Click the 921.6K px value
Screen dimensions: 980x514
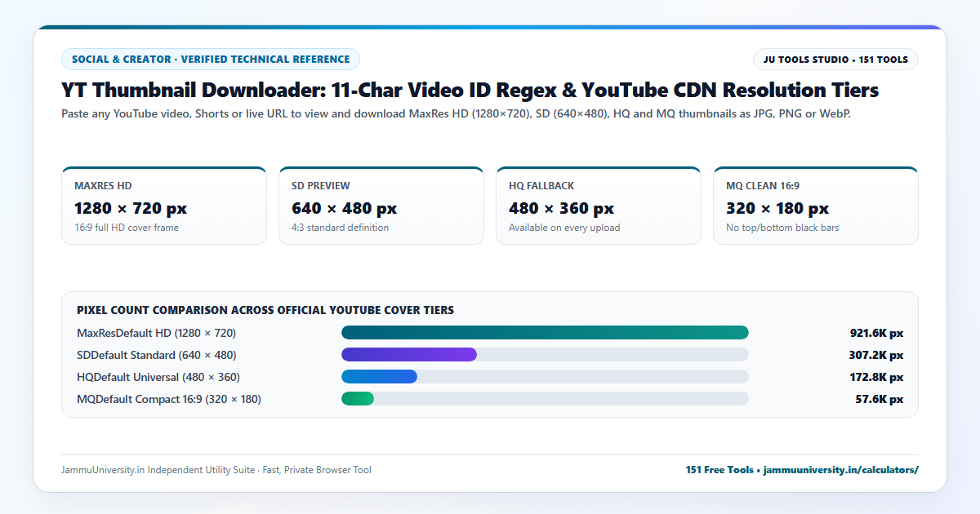click(x=876, y=333)
